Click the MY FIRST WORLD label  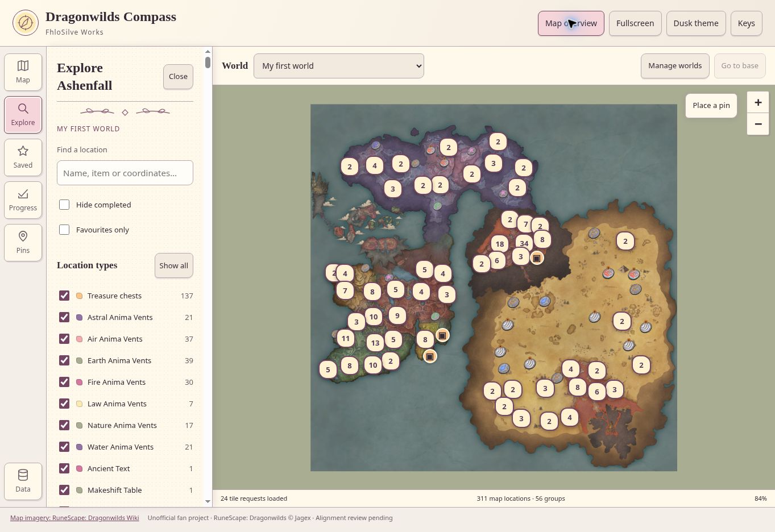pyautogui.click(x=88, y=129)
